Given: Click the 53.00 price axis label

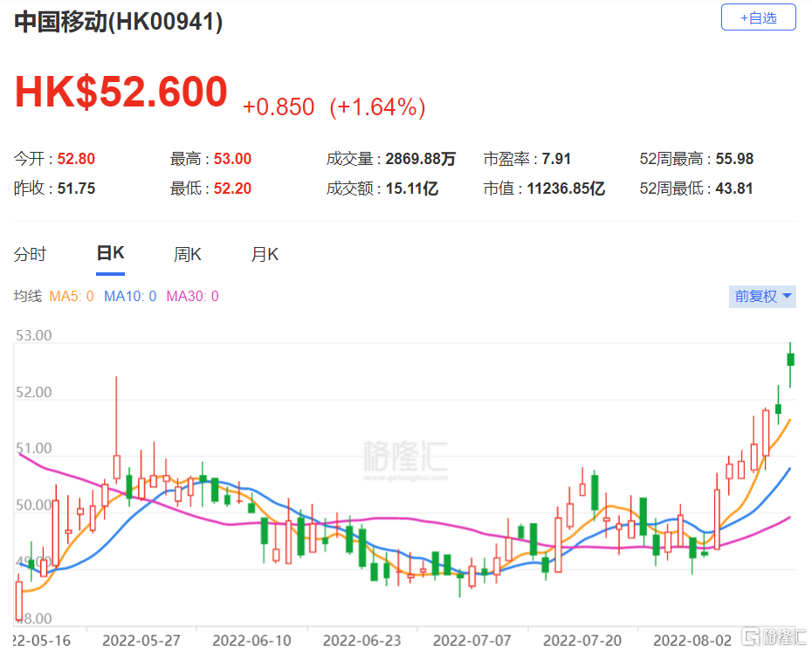Looking at the screenshot, I should coord(34,335).
